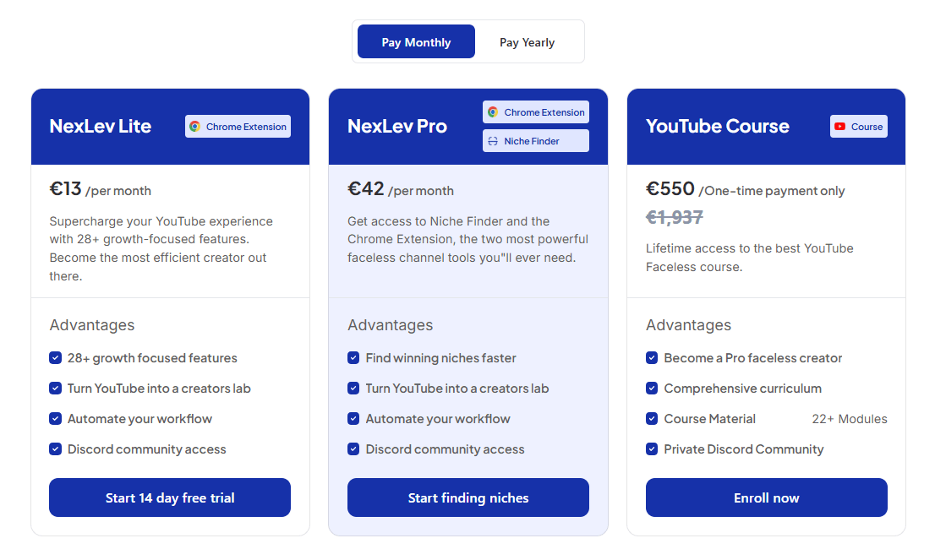
Task: Click the 22+ Modules label
Action: 850,418
